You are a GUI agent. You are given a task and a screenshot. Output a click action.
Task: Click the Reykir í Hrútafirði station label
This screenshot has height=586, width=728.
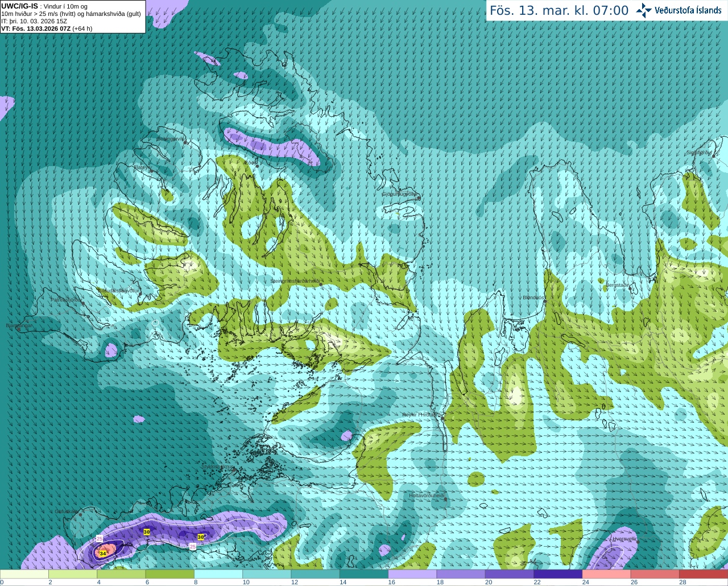421,415
